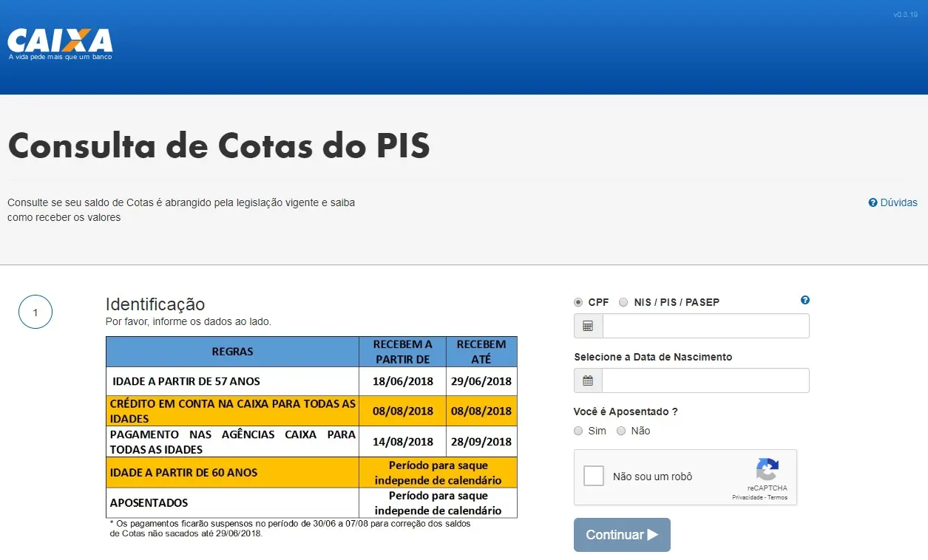928x560 pixels.
Task: Choose Não for Você é Aposentado
Action: coord(621,431)
